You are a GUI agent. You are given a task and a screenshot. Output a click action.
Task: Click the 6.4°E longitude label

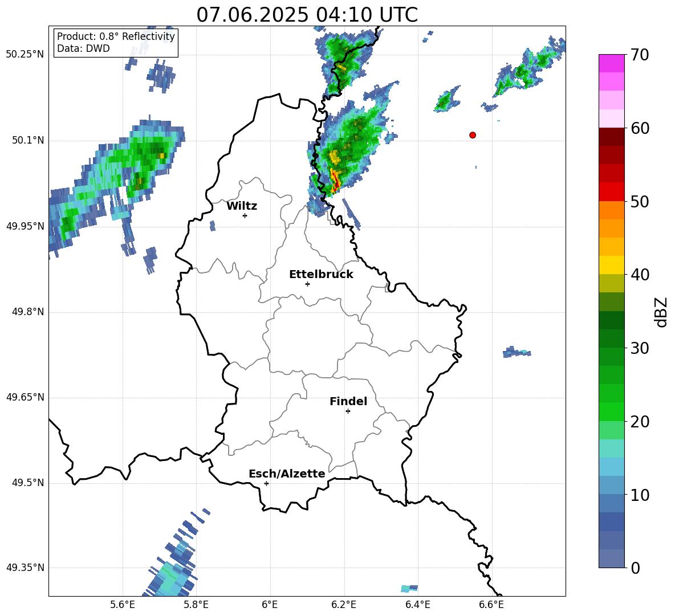[x=417, y=605]
